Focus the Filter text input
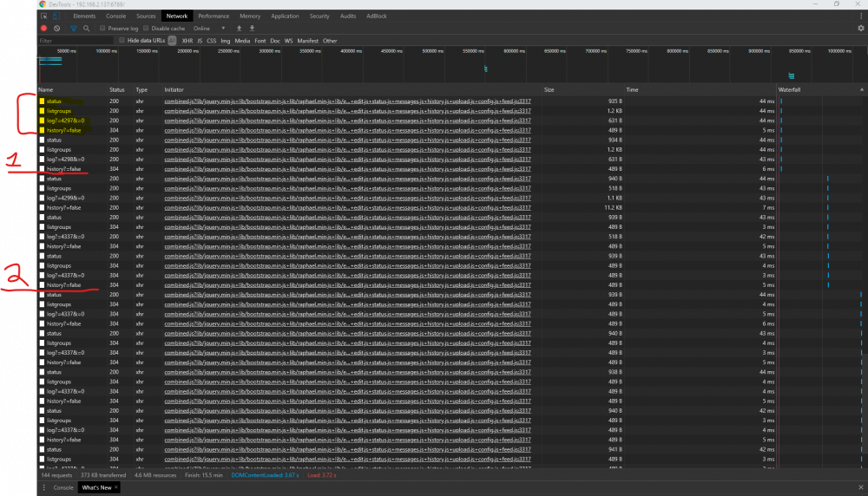Screen dimensions: 868x496 [76, 41]
